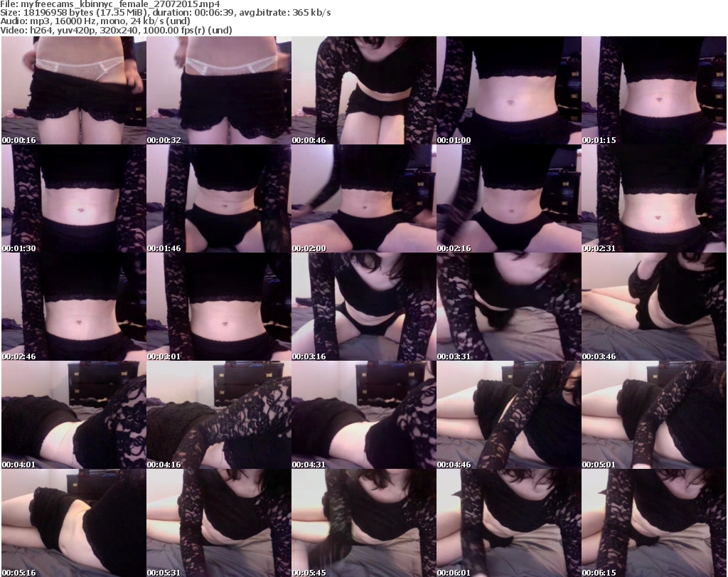Select the thumbnail frame stamped 00:01:30
728x577 pixels.
74,198
